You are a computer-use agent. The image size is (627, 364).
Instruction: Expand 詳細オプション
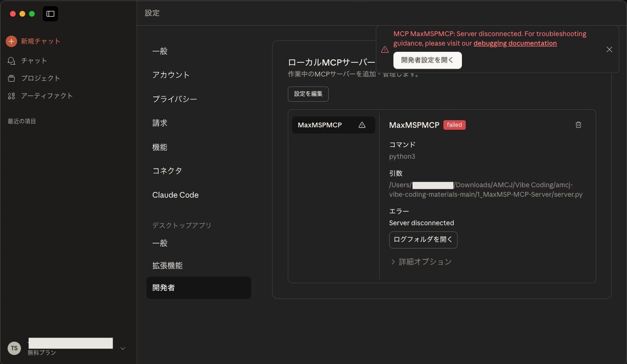[421, 262]
